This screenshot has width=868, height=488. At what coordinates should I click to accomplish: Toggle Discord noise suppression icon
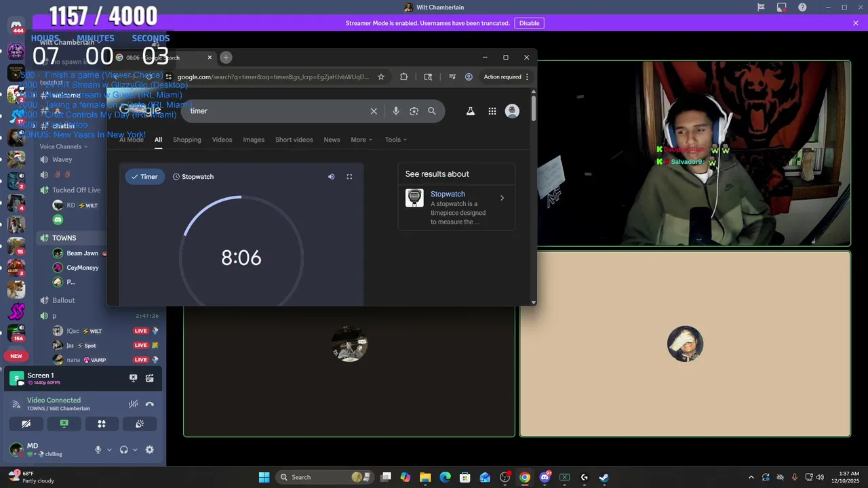click(133, 404)
